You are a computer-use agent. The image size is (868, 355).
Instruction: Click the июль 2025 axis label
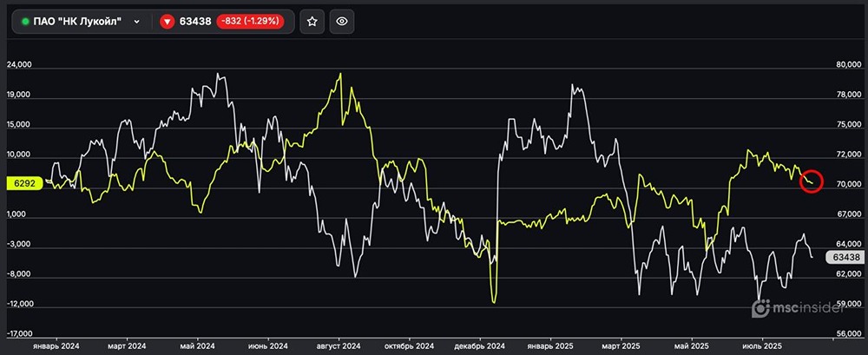763,345
